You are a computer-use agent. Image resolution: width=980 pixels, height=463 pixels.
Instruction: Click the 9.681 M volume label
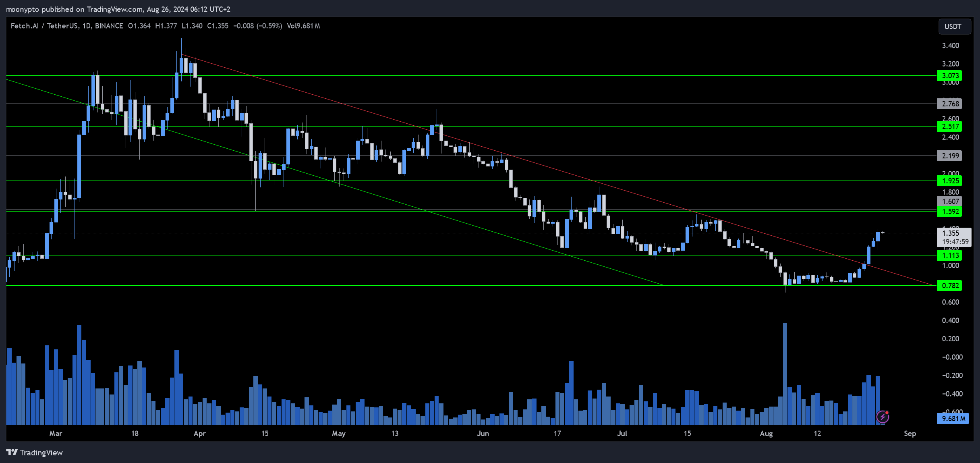point(953,419)
